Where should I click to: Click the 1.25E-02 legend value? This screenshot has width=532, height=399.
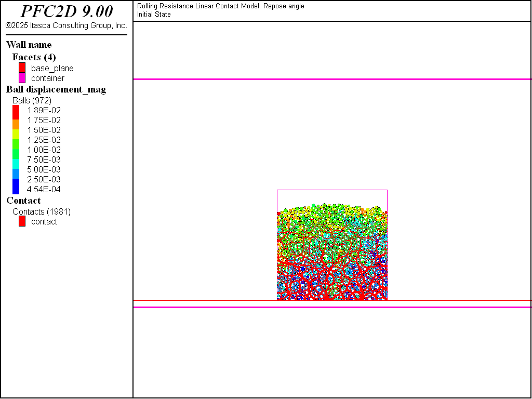[44, 140]
